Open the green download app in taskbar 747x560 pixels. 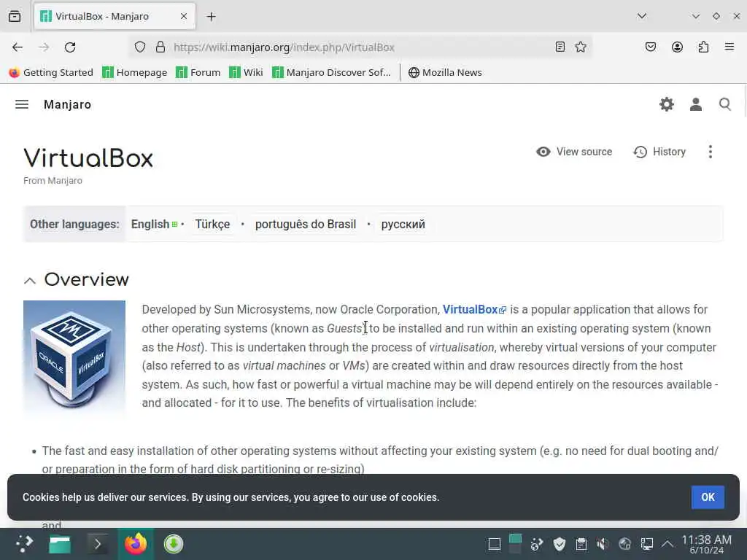coord(174,544)
